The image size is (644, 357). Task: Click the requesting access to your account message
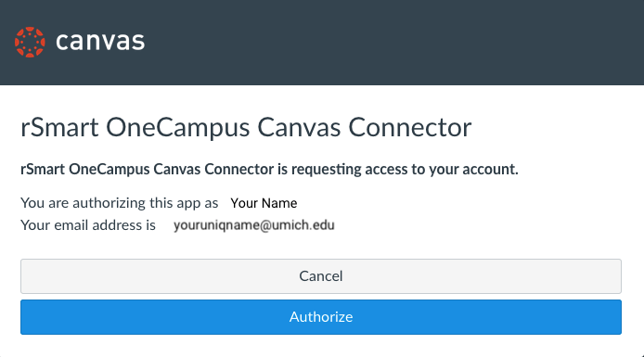(269, 169)
